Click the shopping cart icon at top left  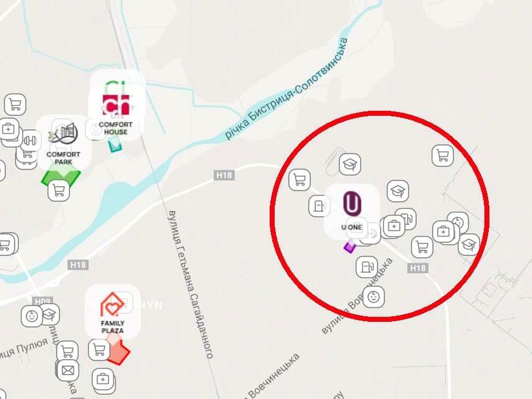[16, 105]
